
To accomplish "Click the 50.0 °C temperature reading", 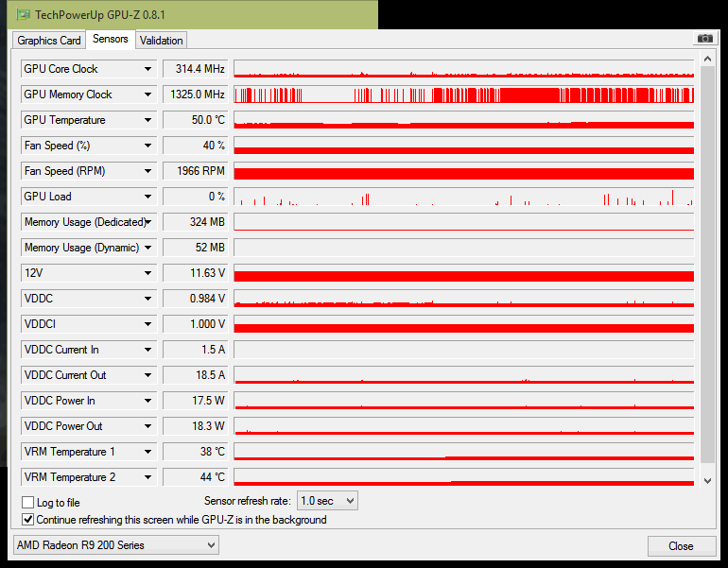I will (x=196, y=120).
